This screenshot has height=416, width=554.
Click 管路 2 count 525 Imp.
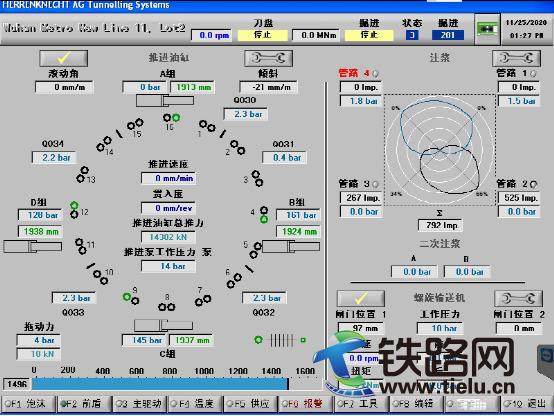pos(519,198)
